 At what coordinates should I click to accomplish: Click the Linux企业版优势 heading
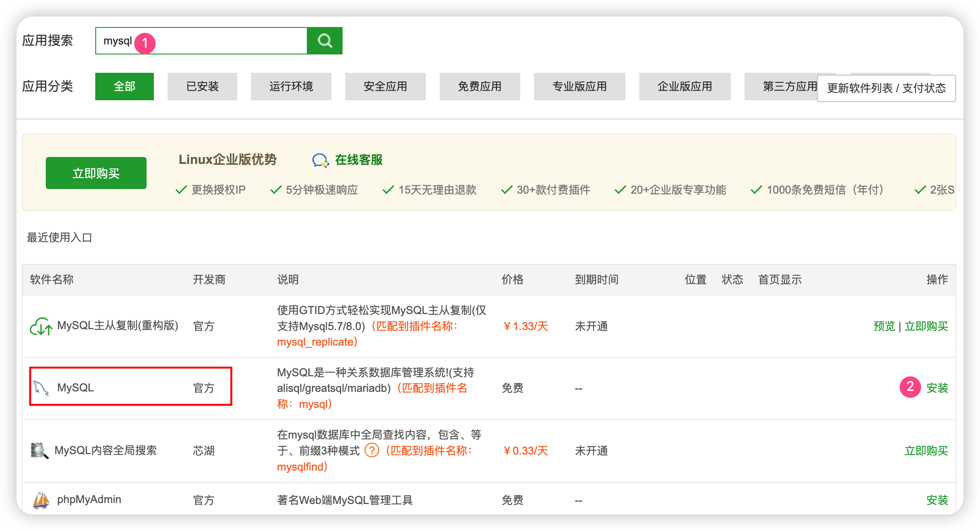coord(228,160)
